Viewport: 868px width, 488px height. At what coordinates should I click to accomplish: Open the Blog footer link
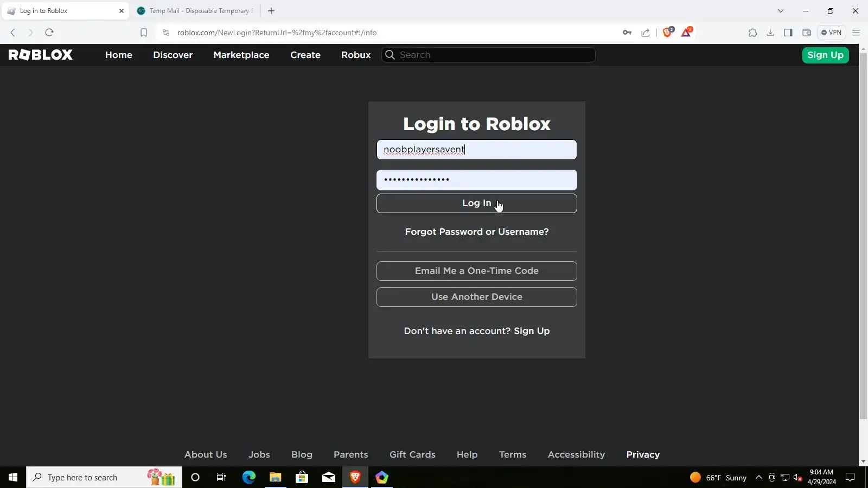point(302,454)
